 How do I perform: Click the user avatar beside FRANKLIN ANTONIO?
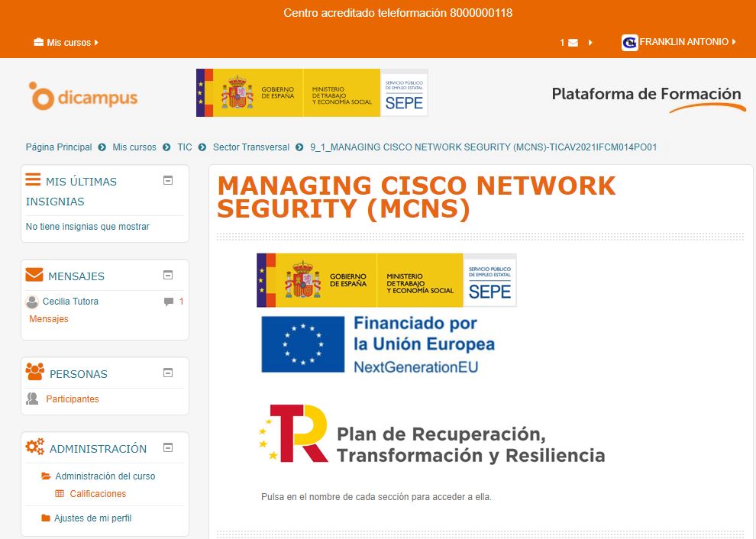coord(630,43)
